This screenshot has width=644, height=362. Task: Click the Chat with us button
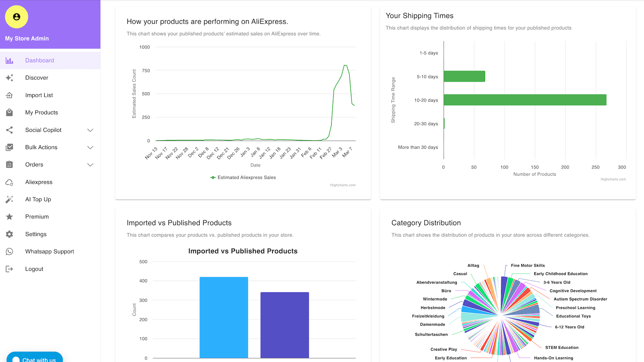(x=34, y=358)
